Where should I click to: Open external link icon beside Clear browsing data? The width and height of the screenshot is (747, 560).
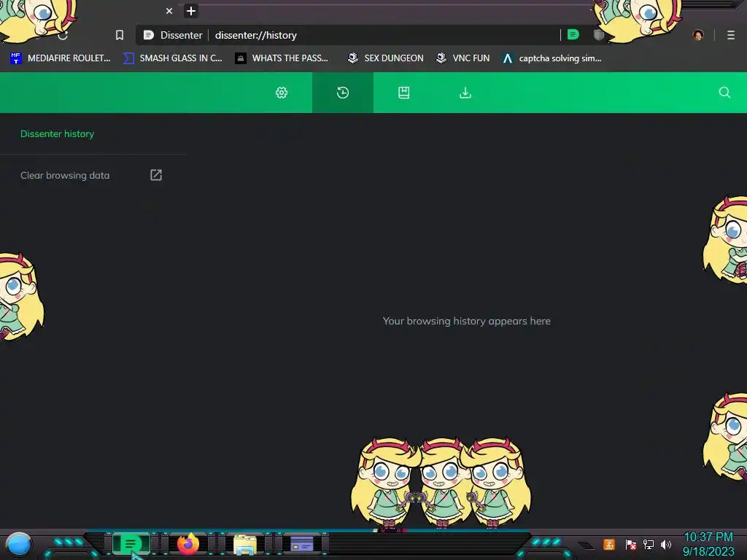coord(156,175)
